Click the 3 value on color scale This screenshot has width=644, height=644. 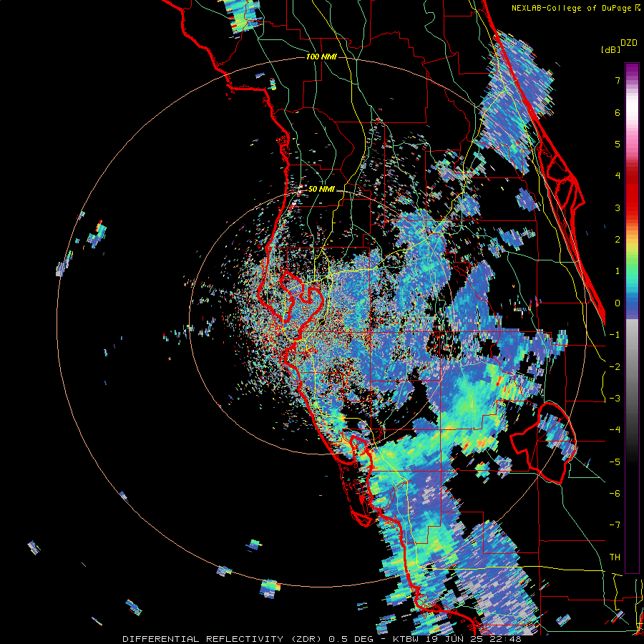coord(618,208)
